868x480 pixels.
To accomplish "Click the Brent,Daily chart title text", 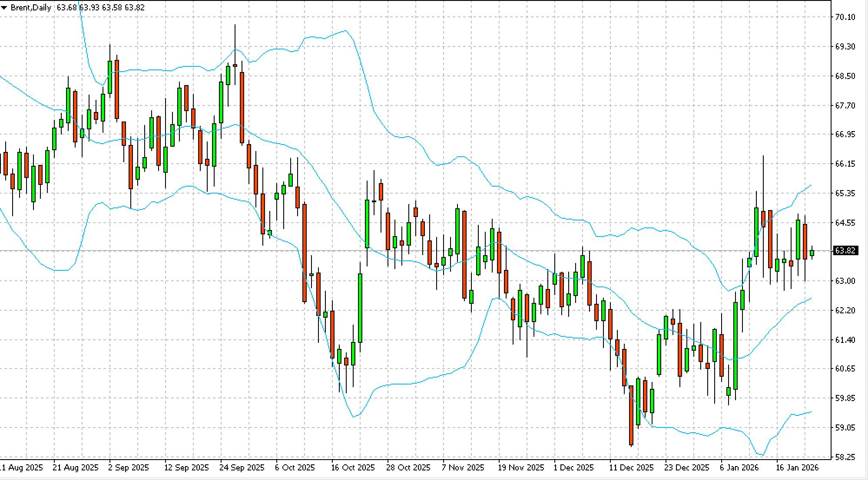I will pos(31,7).
